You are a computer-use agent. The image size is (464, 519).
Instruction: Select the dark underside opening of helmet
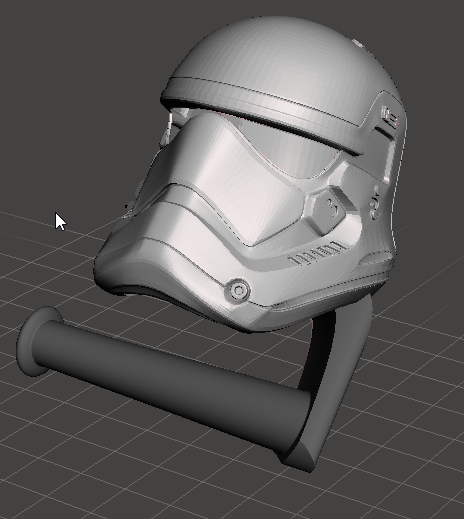pos(140,291)
